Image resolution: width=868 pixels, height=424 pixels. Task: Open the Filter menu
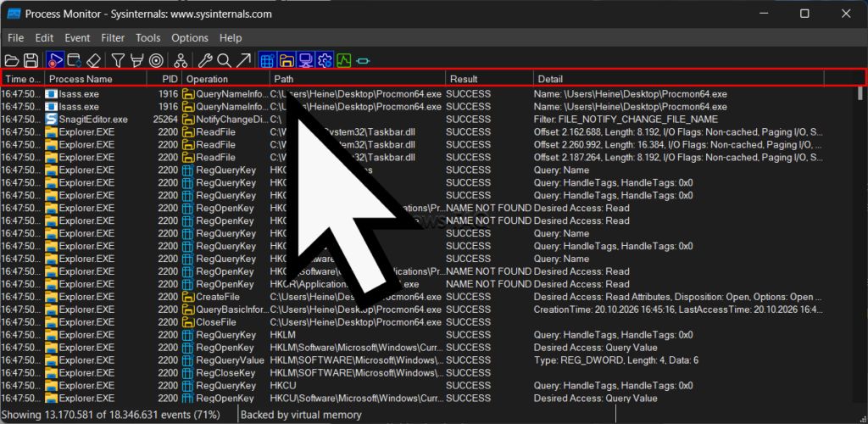click(x=113, y=38)
